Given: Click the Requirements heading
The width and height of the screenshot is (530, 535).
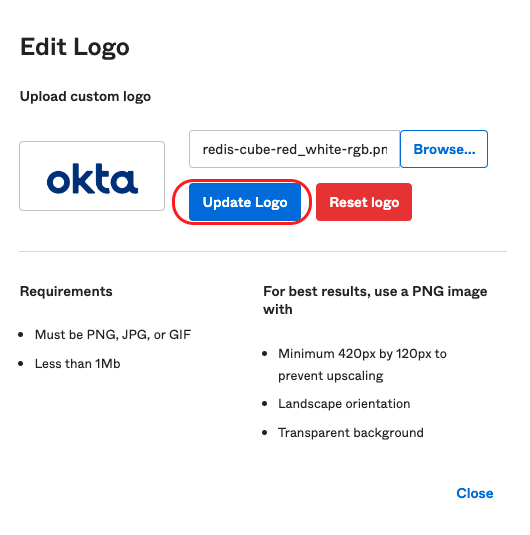Looking at the screenshot, I should pos(66,291).
